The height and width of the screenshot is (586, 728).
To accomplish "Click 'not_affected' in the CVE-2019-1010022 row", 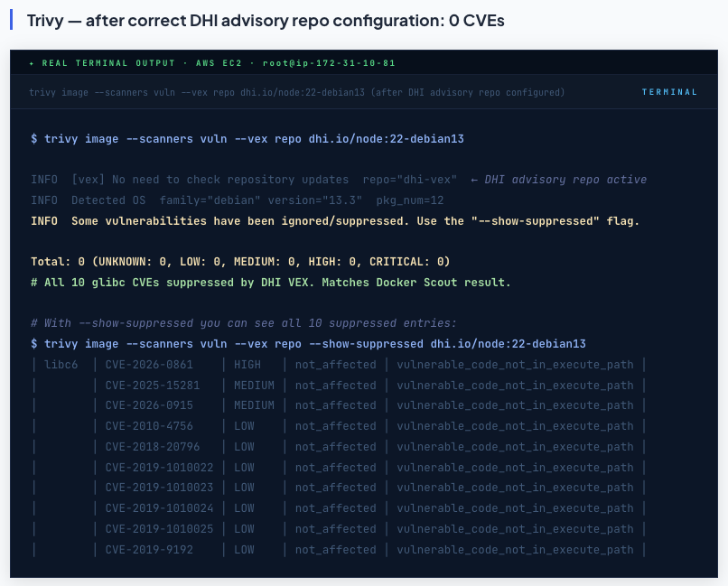I will coord(336,467).
